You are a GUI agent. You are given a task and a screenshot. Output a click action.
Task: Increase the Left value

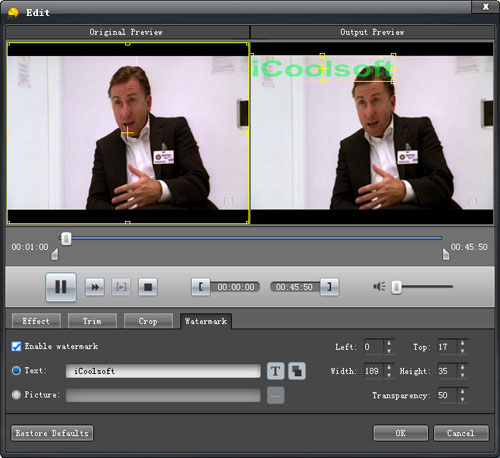389,343
